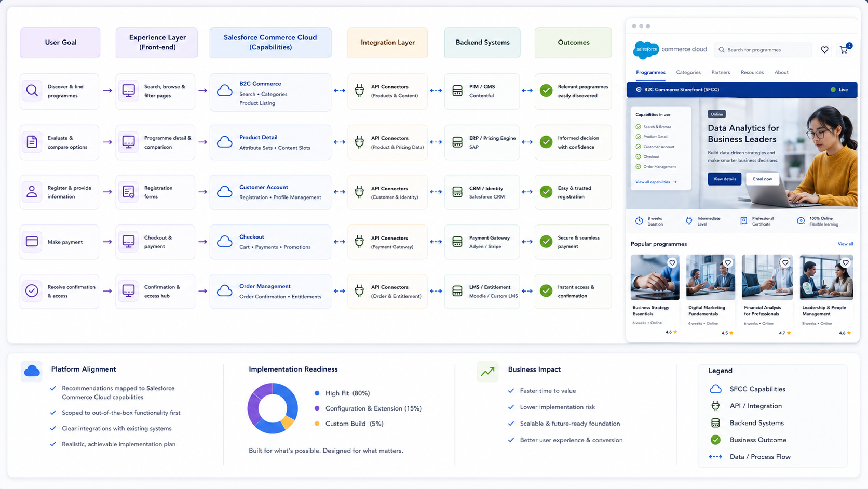Image resolution: width=868 pixels, height=489 pixels.
Task: Click the green check beside Relevant programmes easily discovered
Action: [x=546, y=90]
